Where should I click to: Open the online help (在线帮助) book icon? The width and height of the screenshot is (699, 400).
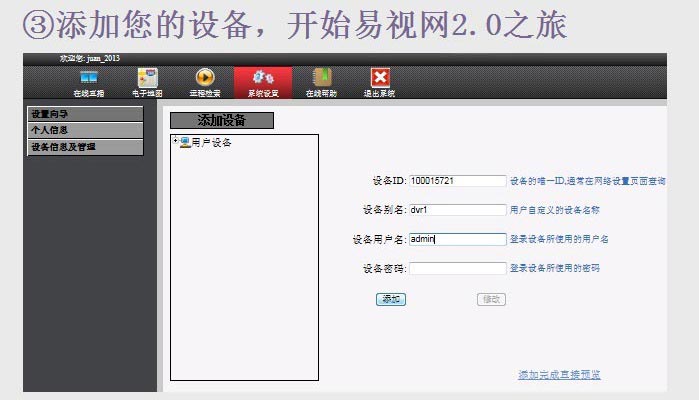coord(321,78)
